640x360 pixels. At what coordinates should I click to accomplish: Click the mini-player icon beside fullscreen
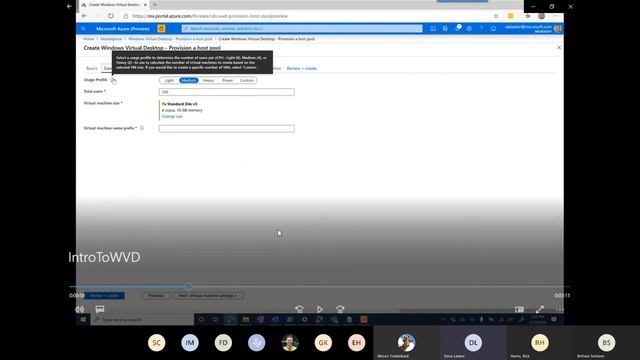click(519, 309)
